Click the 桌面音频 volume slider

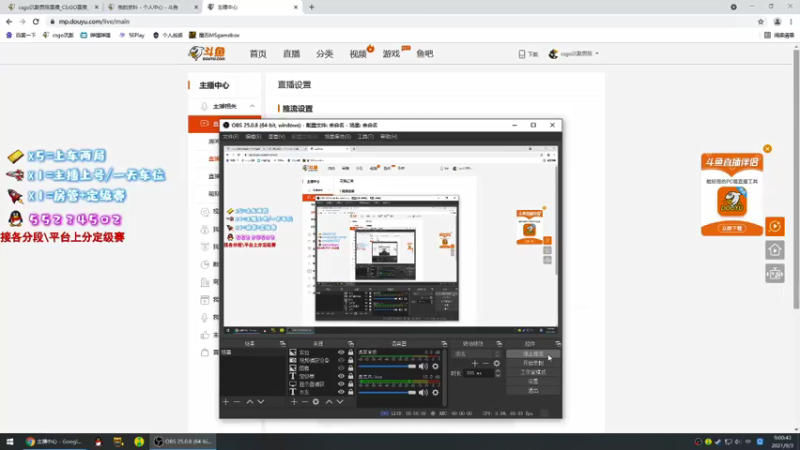click(387, 366)
